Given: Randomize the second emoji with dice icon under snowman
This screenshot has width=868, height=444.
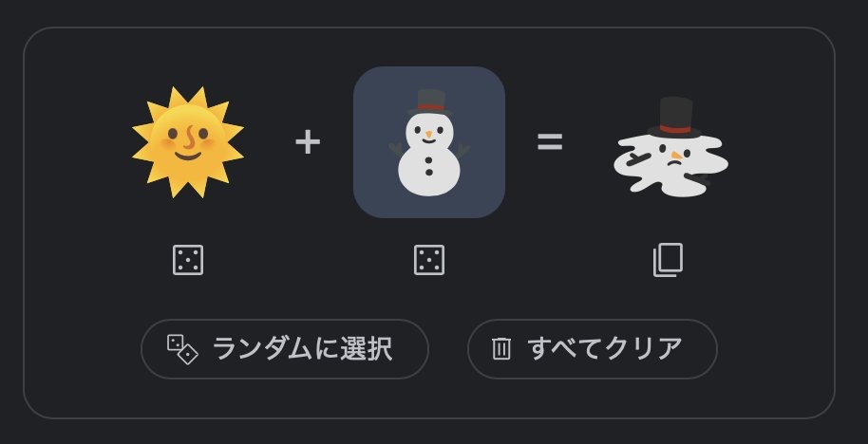Looking at the screenshot, I should coord(429,260).
